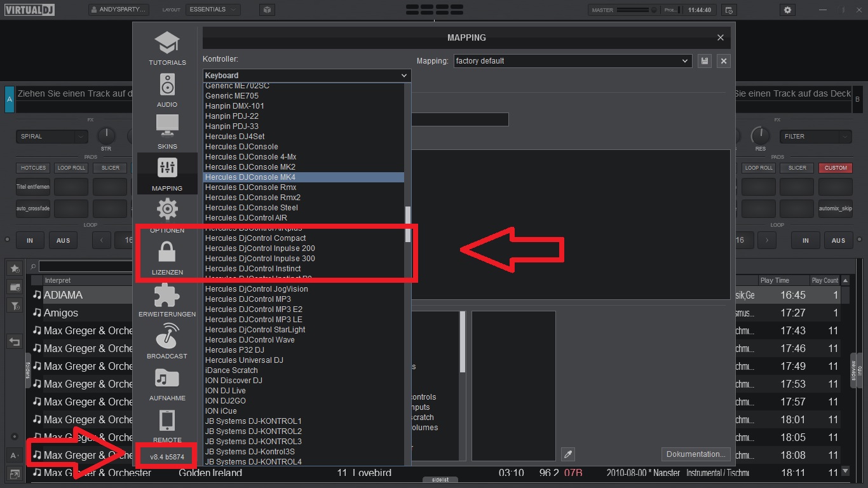Click the Dokumentation button
This screenshot has width=868, height=488.
coord(695,454)
